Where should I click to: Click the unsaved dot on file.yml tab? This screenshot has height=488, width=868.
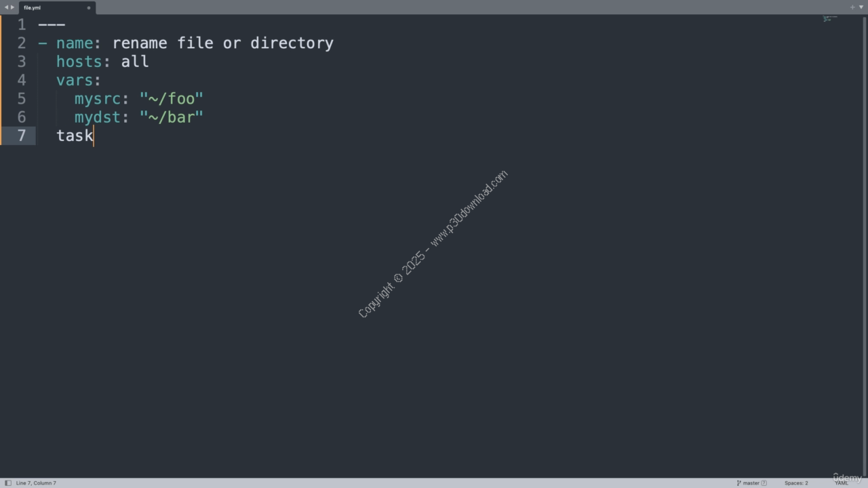pos(89,8)
